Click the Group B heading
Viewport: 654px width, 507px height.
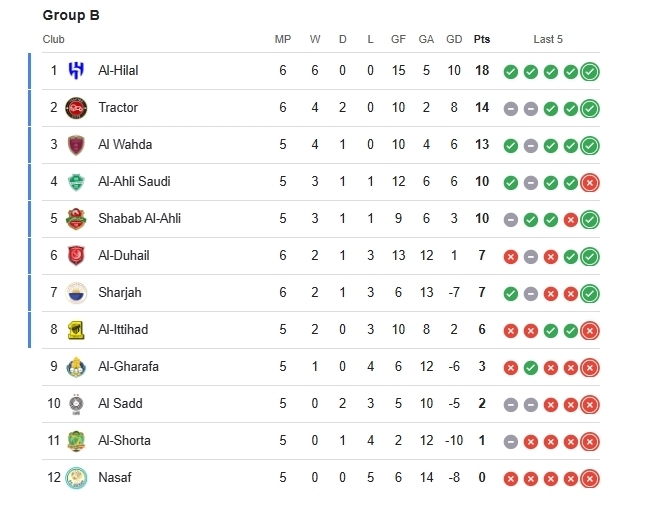tap(71, 16)
